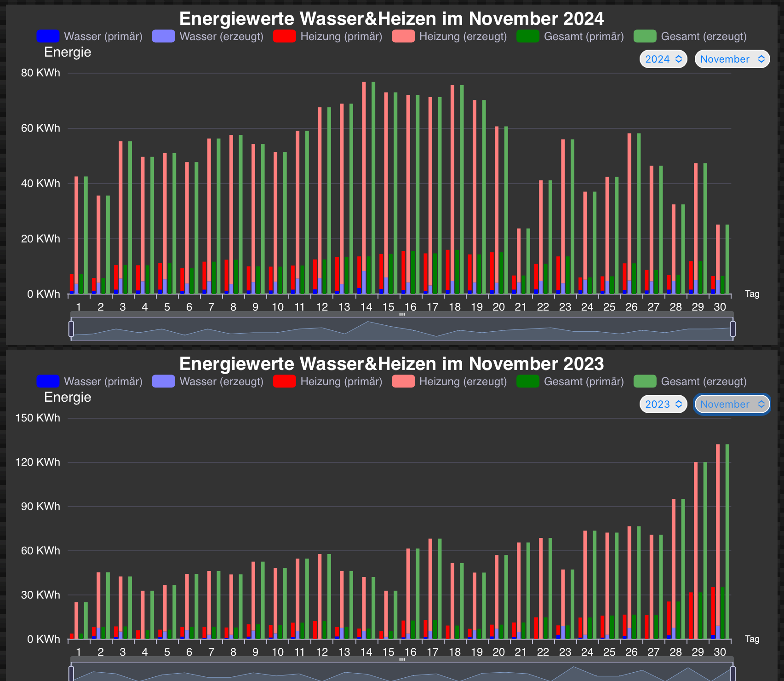The height and width of the screenshot is (681, 784).
Task: Toggle Gesamt (erzeugt) series in 2024 legend
Action: click(x=690, y=36)
